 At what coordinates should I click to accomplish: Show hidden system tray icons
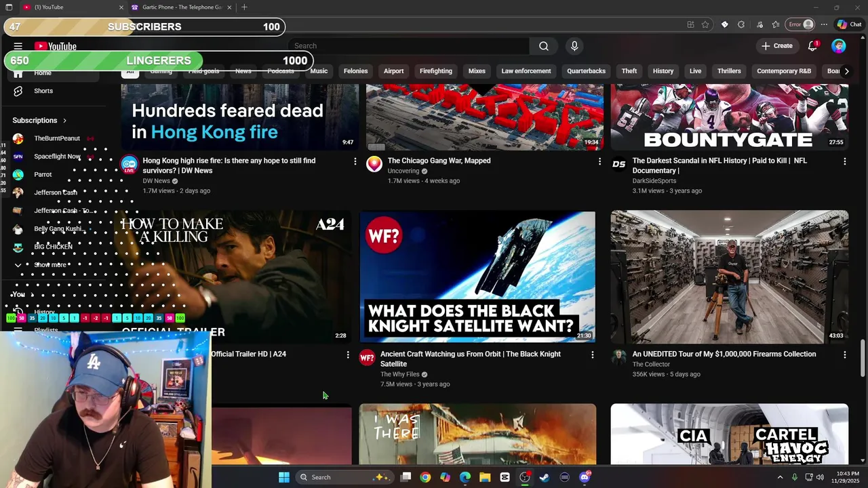780,477
